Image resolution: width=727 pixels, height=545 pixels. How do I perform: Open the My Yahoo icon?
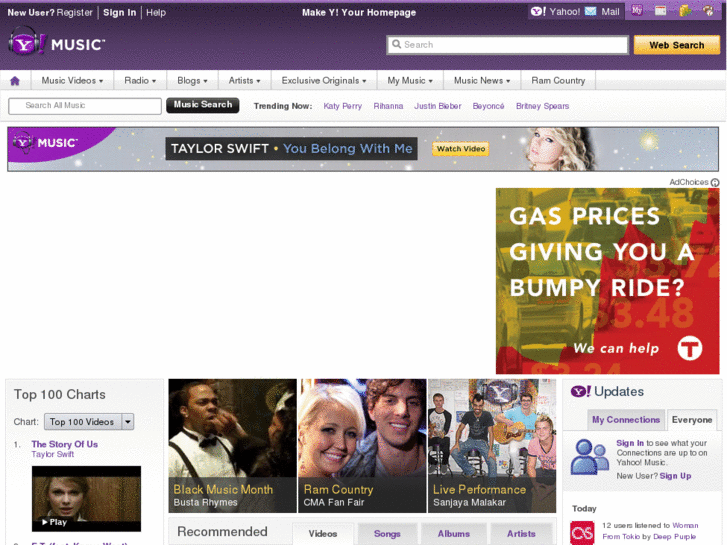coord(637,10)
